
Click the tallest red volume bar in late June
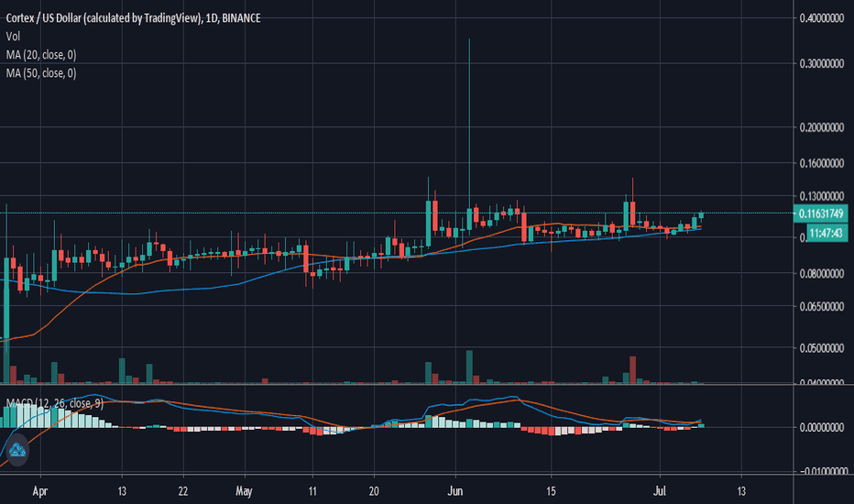pyautogui.click(x=632, y=370)
